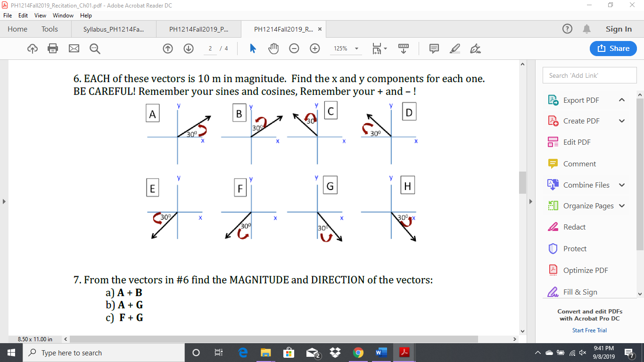This screenshot has width=644, height=362.
Task: Click the Sign In button
Action: 618,29
